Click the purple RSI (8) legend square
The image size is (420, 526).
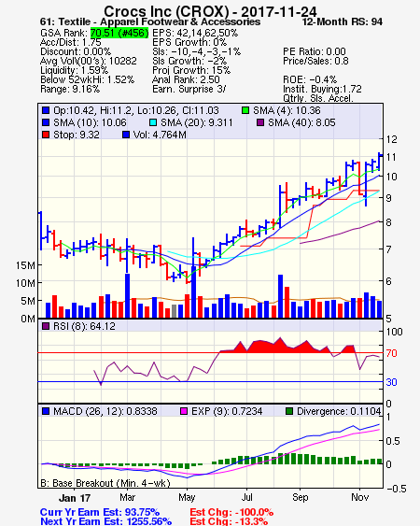pos(46,326)
